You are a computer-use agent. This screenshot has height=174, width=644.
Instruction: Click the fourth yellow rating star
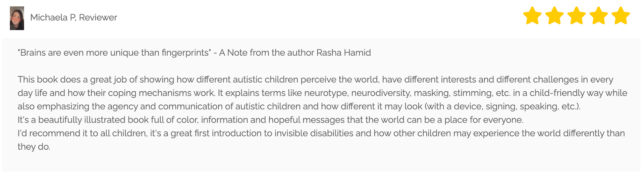coord(599,16)
